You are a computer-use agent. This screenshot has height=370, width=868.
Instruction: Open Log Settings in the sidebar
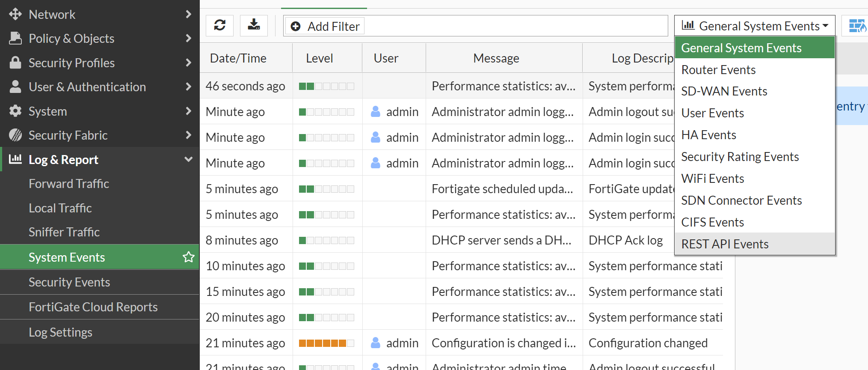(x=60, y=332)
